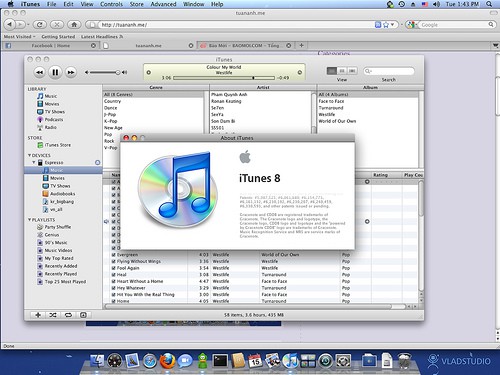
Task: Click the song progress bar
Action: point(224,78)
